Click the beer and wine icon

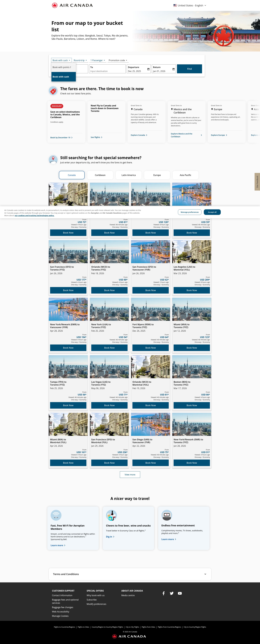pos(111,515)
